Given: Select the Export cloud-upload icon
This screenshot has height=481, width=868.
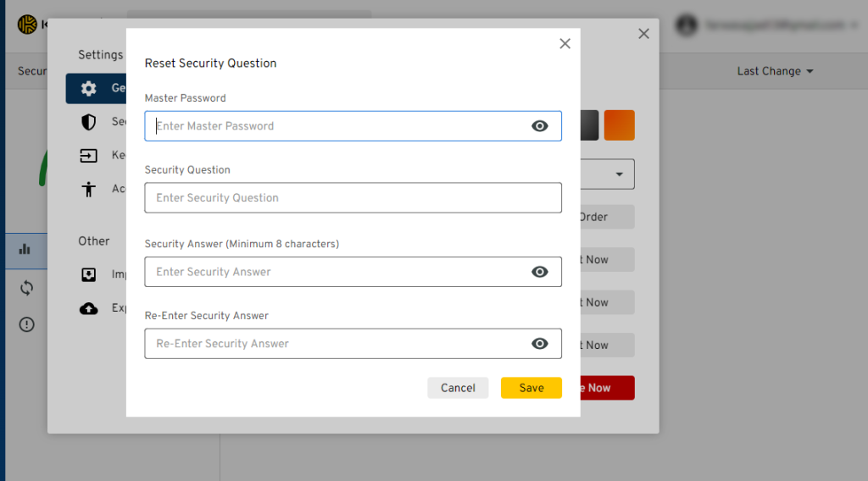Looking at the screenshot, I should click(x=88, y=308).
